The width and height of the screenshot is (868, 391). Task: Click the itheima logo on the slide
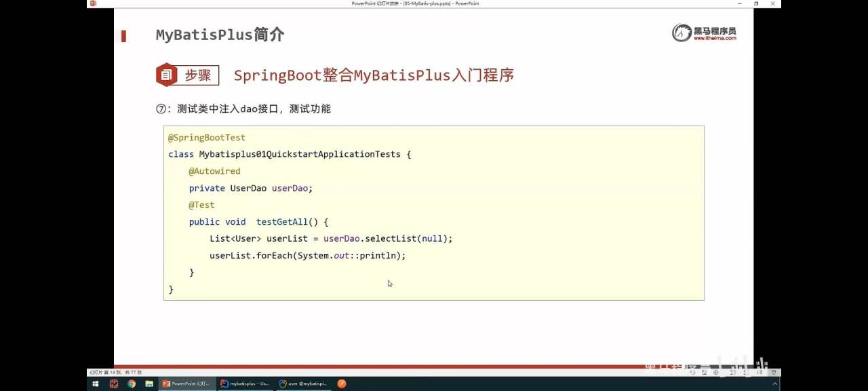tap(704, 33)
